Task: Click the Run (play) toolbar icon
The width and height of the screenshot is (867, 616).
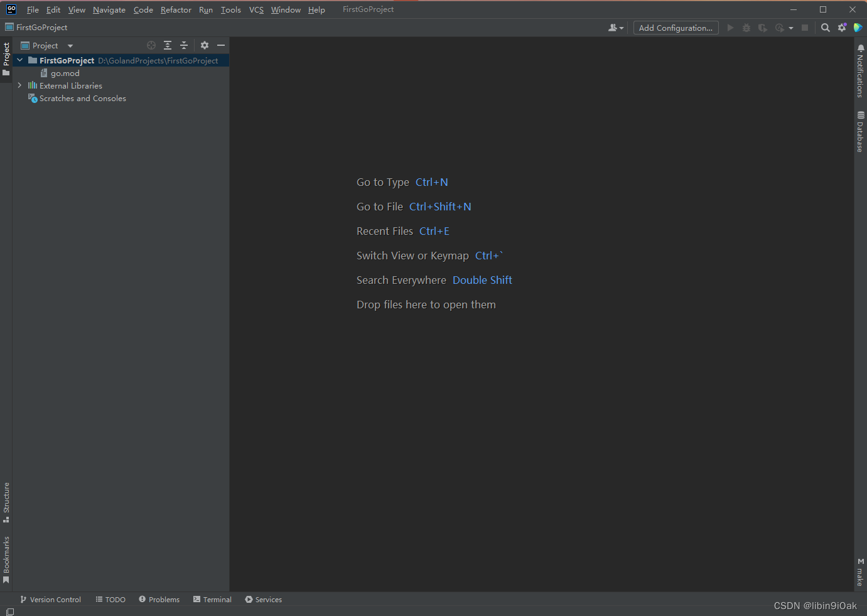Action: pyautogui.click(x=730, y=28)
